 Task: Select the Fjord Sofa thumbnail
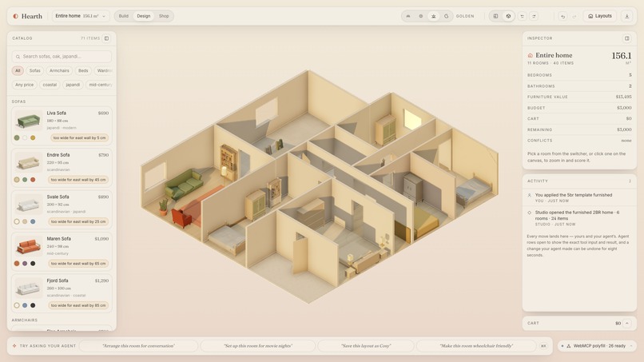28,288
